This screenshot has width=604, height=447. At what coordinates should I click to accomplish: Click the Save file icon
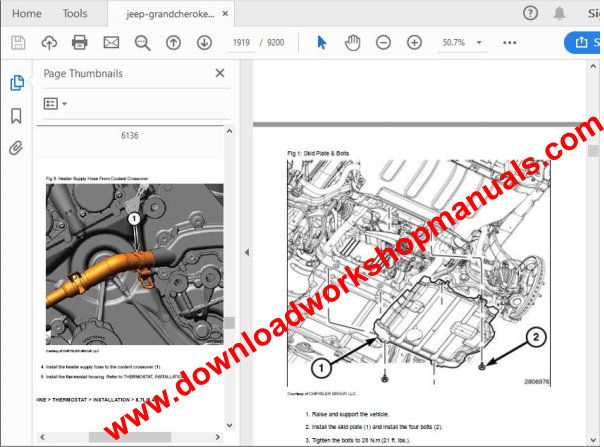pos(18,42)
